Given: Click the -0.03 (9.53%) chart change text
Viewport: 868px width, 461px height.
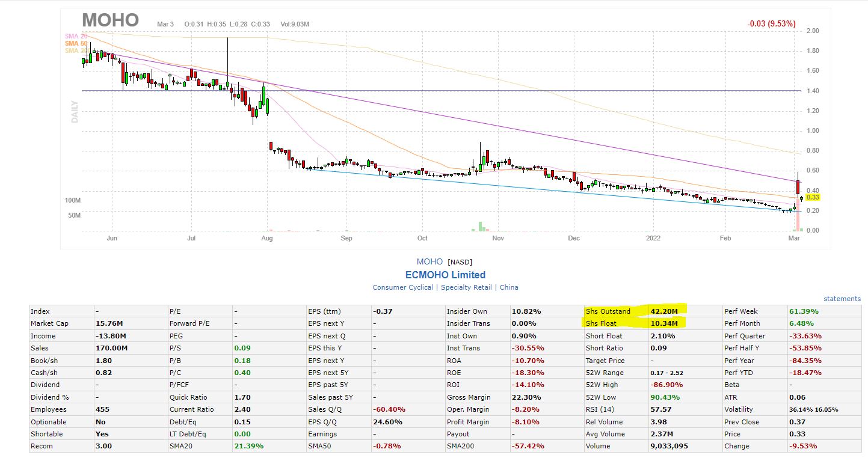Looking at the screenshot, I should coord(772,24).
